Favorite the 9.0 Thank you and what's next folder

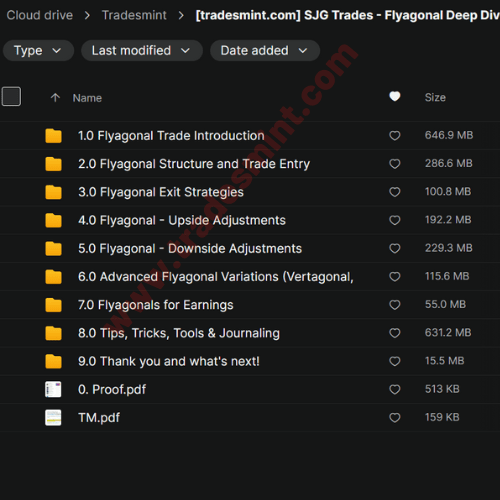coord(395,361)
